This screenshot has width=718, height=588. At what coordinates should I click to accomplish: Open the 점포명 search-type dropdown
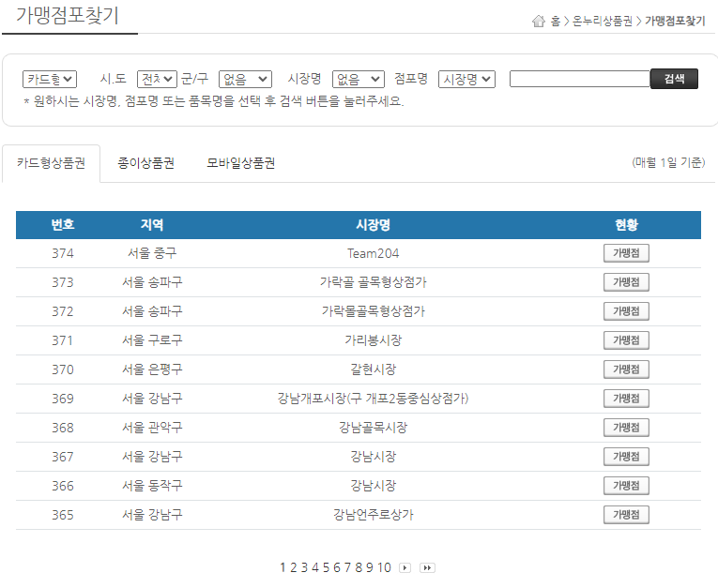point(466,79)
